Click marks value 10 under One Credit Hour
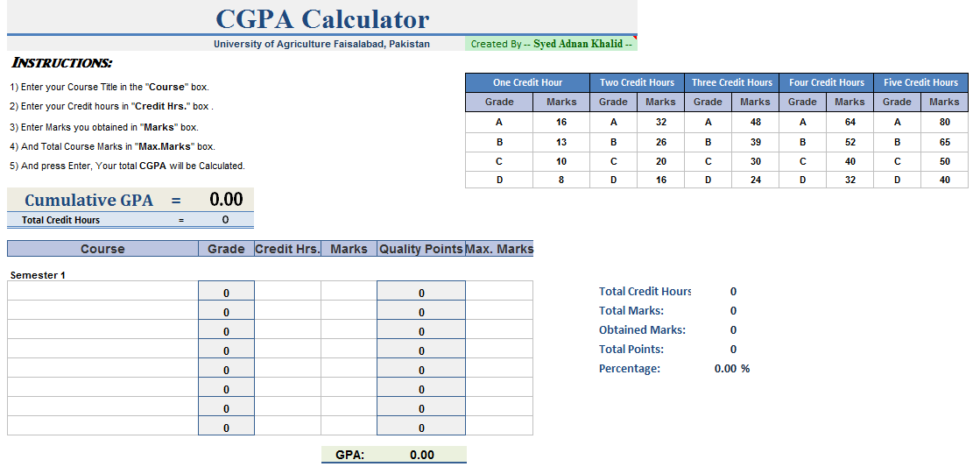The image size is (980, 474). pyautogui.click(x=561, y=161)
